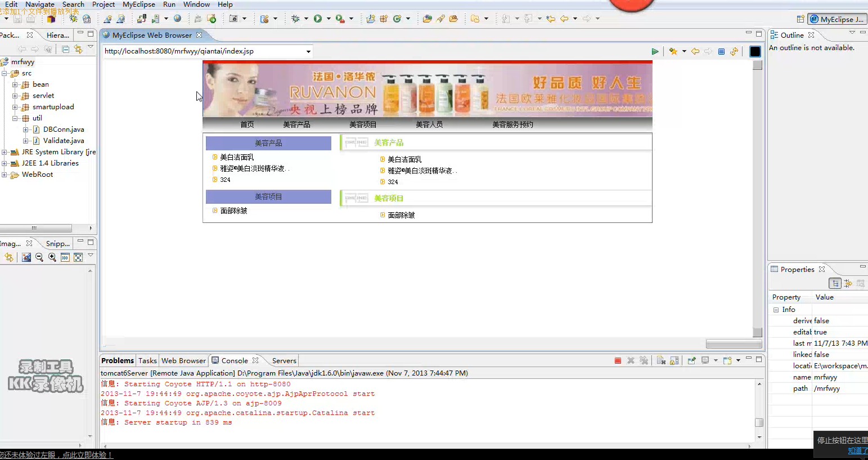Click Collapse All in Package Explorer
868x460 pixels.
pos(65,49)
